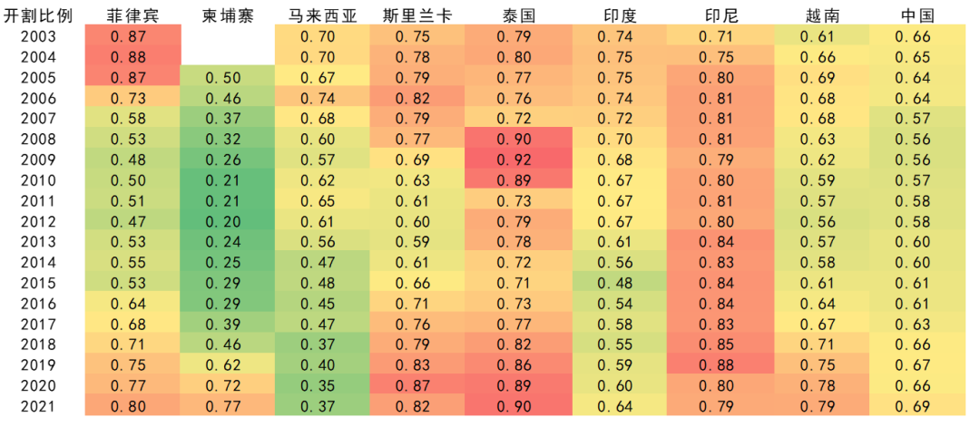The image size is (980, 427).
Task: Click the red 0.92 cell for 泰国
Action: (518, 160)
